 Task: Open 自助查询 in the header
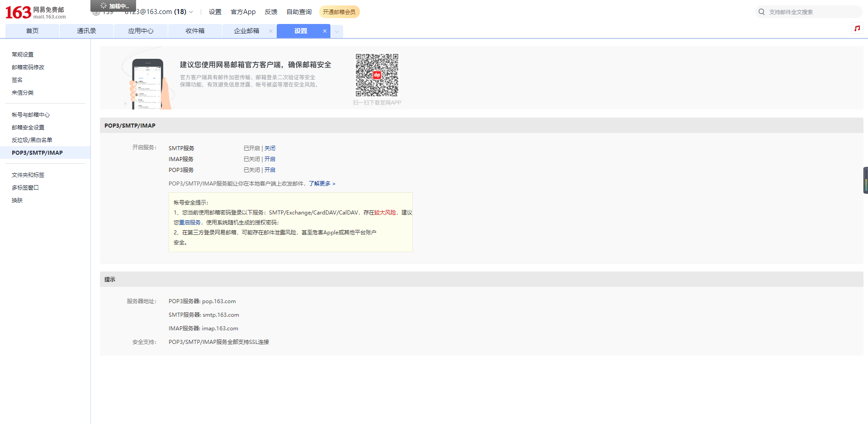point(299,12)
